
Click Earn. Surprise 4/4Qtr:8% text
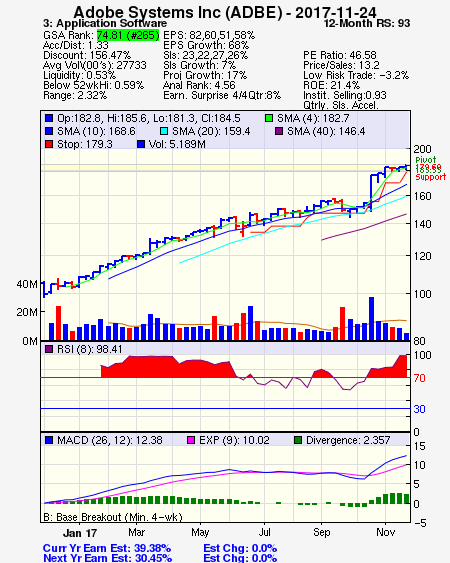tap(222, 96)
